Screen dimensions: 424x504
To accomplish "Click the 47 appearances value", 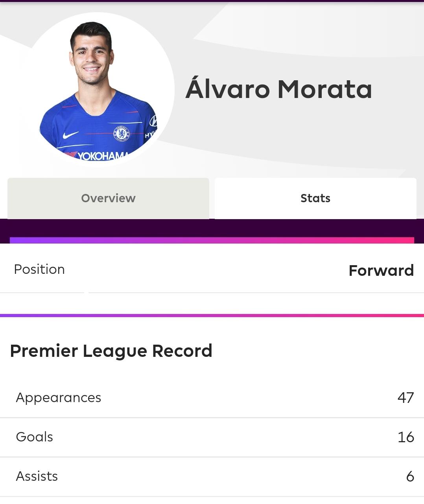I will [x=406, y=398].
